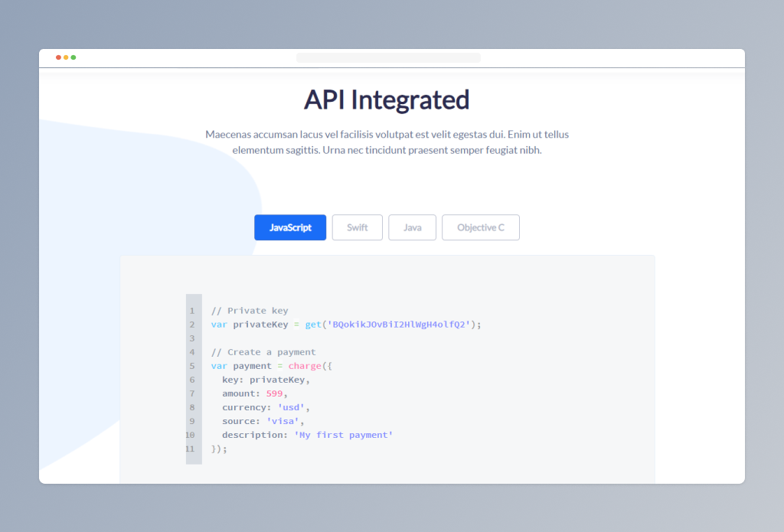Click the "API Integrated" heading
The width and height of the screenshot is (784, 532).
[x=387, y=100]
